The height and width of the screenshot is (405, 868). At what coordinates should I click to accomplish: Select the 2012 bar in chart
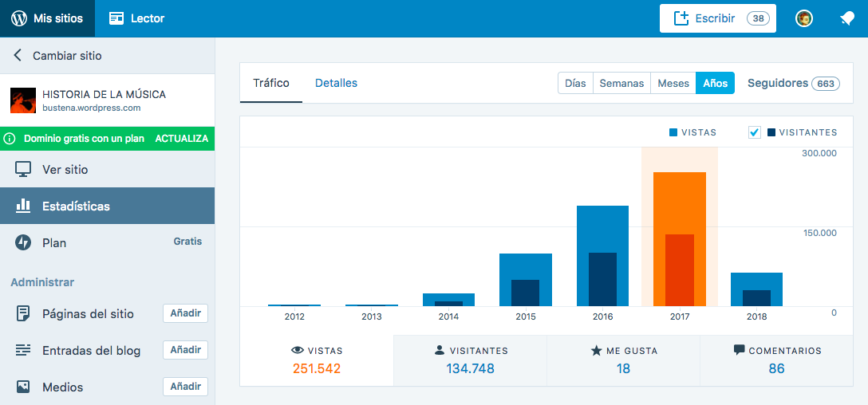coord(294,305)
